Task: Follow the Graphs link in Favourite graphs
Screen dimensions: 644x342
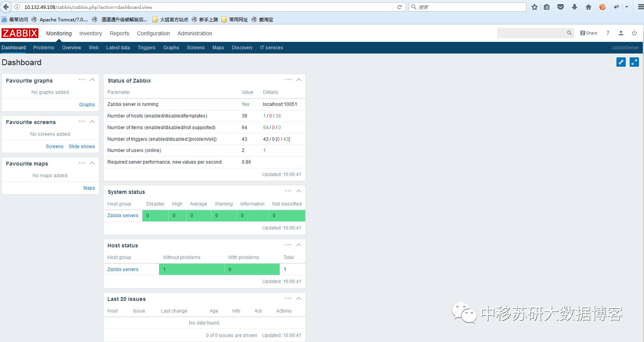Action: click(87, 105)
